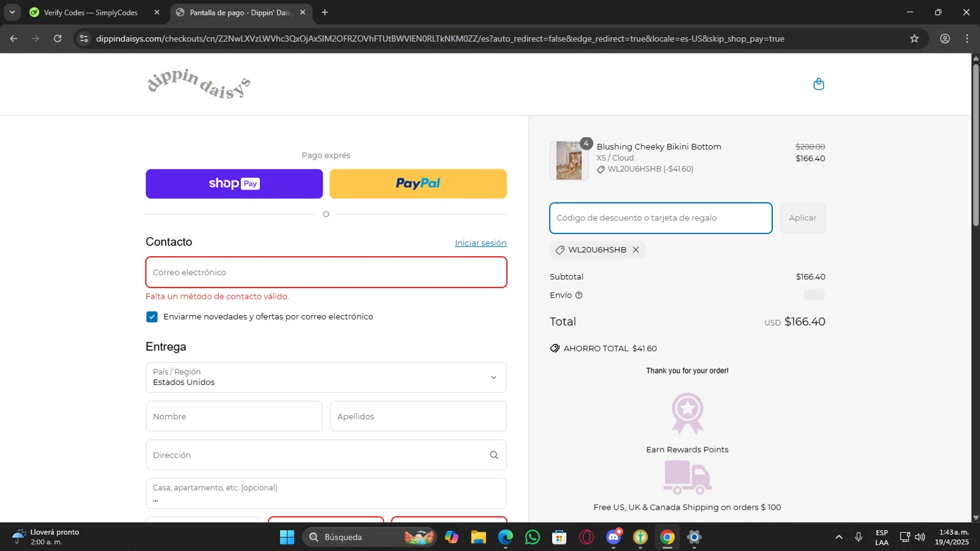The height and width of the screenshot is (551, 980).
Task: Open the Lloverá pronto weather widget
Action: pyautogui.click(x=46, y=537)
